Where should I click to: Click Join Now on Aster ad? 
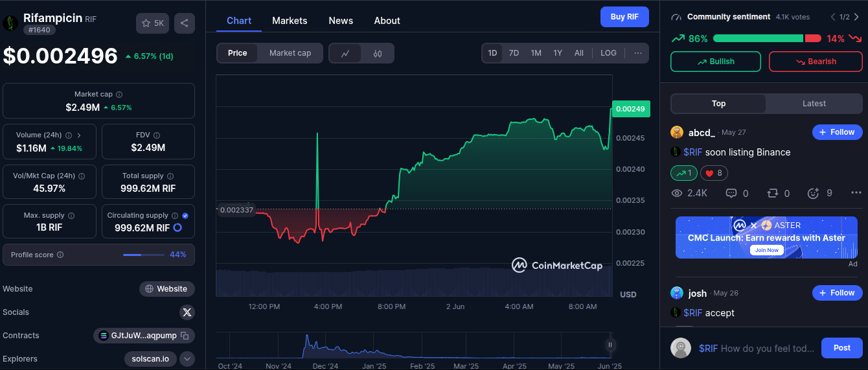[x=766, y=250]
